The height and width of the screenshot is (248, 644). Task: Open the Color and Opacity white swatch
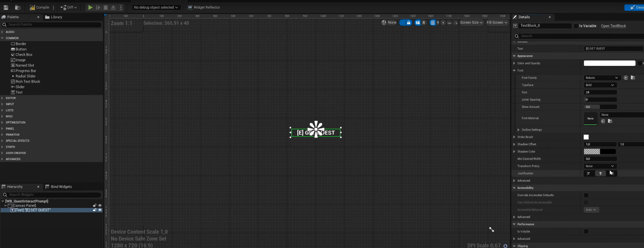point(609,63)
